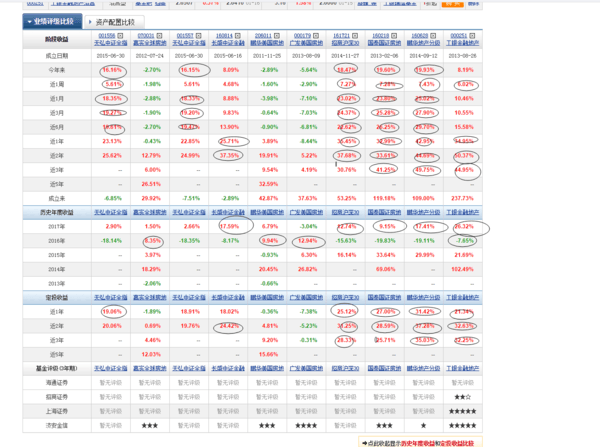The width and height of the screenshot is (600, 447).
Task: Select the 近1周 row label in 阶段收益
Action: [x=57, y=84]
